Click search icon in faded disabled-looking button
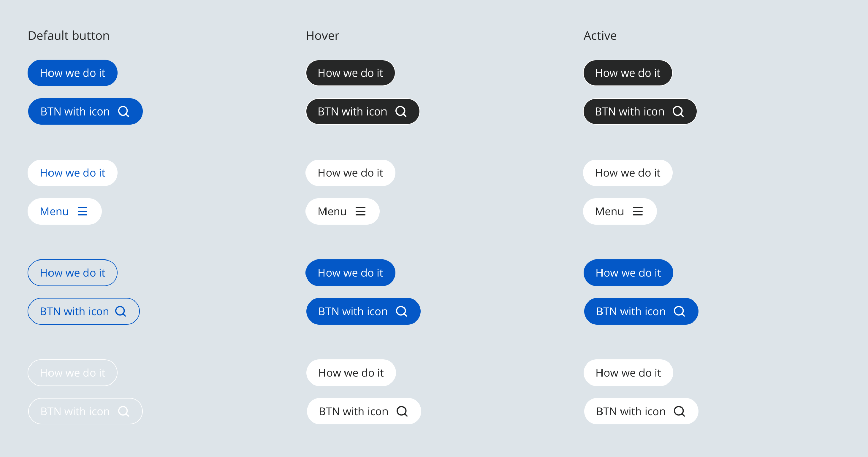Viewport: 868px width, 457px height. click(x=123, y=411)
